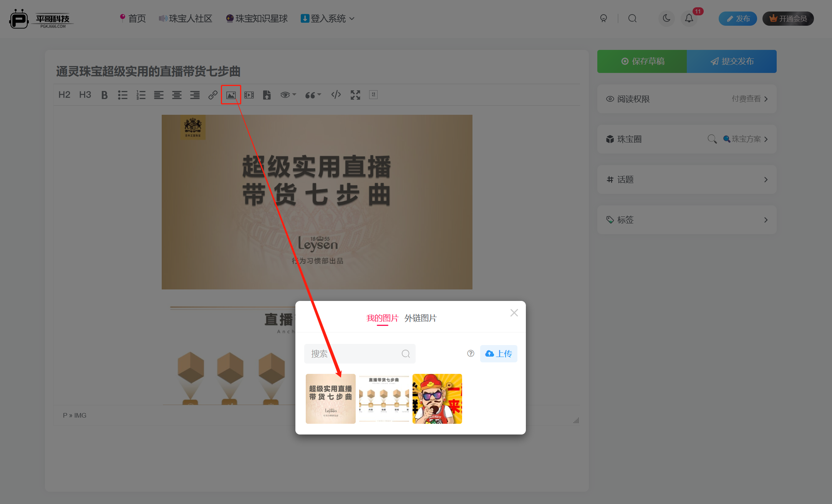This screenshot has height=504, width=832.
Task: Switch to the 外链图片 tab
Action: pos(421,318)
